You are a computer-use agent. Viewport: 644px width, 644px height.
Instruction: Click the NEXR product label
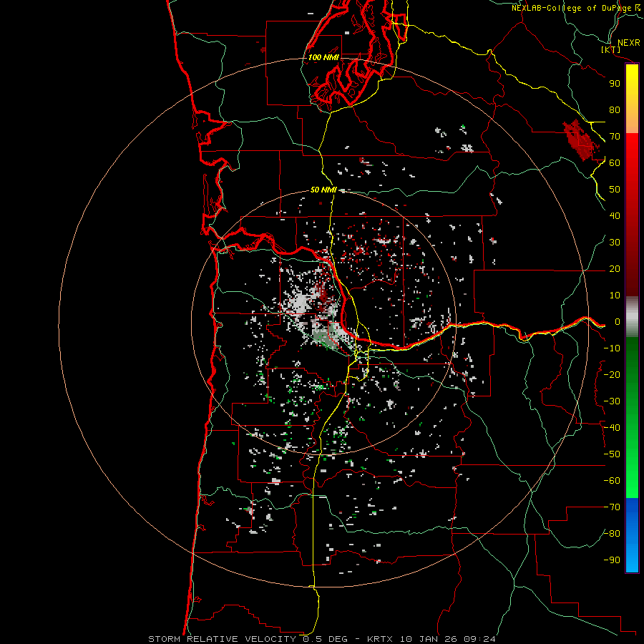(628, 43)
